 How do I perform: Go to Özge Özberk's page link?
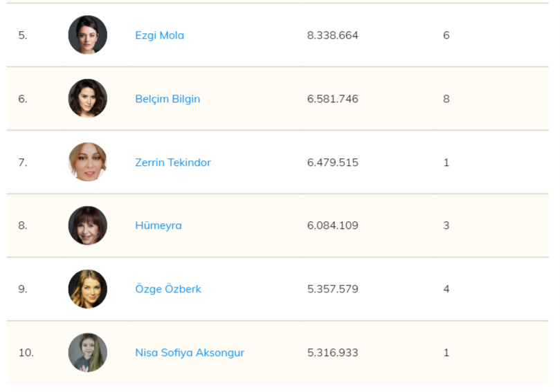coord(168,289)
